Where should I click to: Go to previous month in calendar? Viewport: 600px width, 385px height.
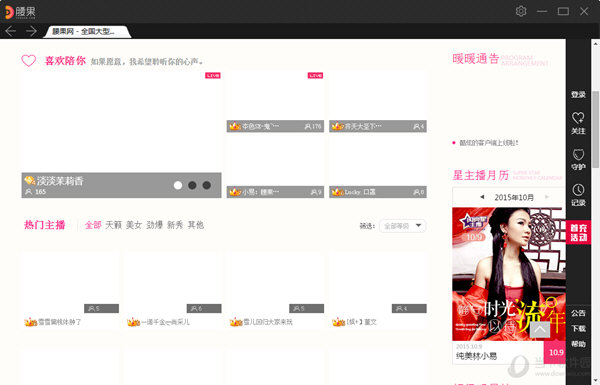click(482, 197)
